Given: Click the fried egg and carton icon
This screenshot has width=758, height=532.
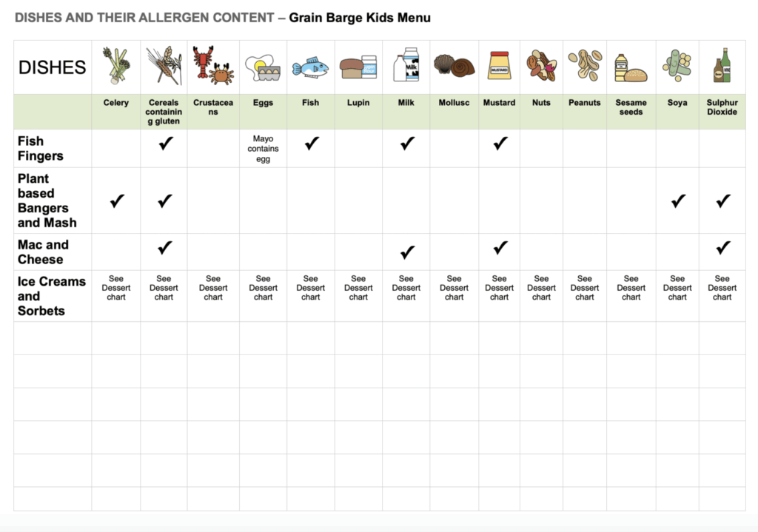Looking at the screenshot, I should tap(263, 67).
